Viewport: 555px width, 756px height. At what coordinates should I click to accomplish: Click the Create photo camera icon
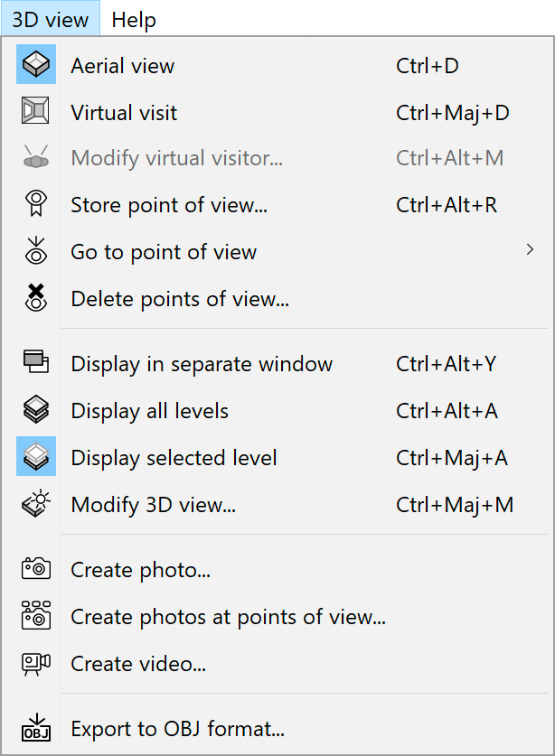(x=36, y=570)
